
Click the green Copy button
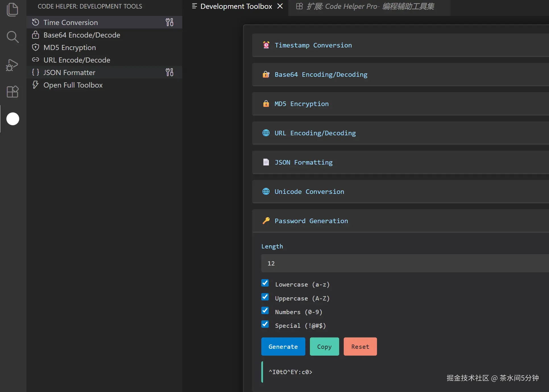324,347
